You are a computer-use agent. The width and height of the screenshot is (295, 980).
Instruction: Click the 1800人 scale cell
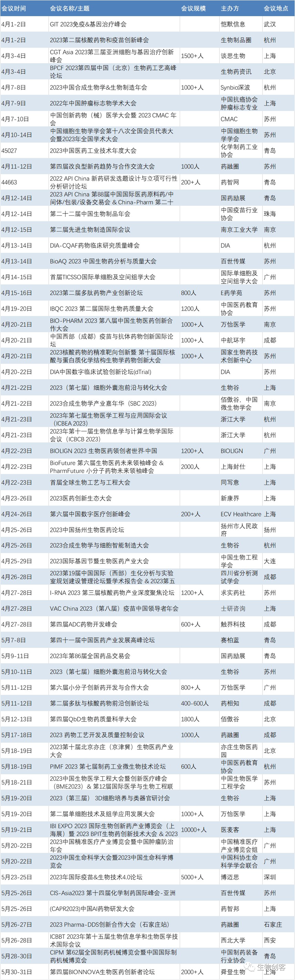coord(190,719)
